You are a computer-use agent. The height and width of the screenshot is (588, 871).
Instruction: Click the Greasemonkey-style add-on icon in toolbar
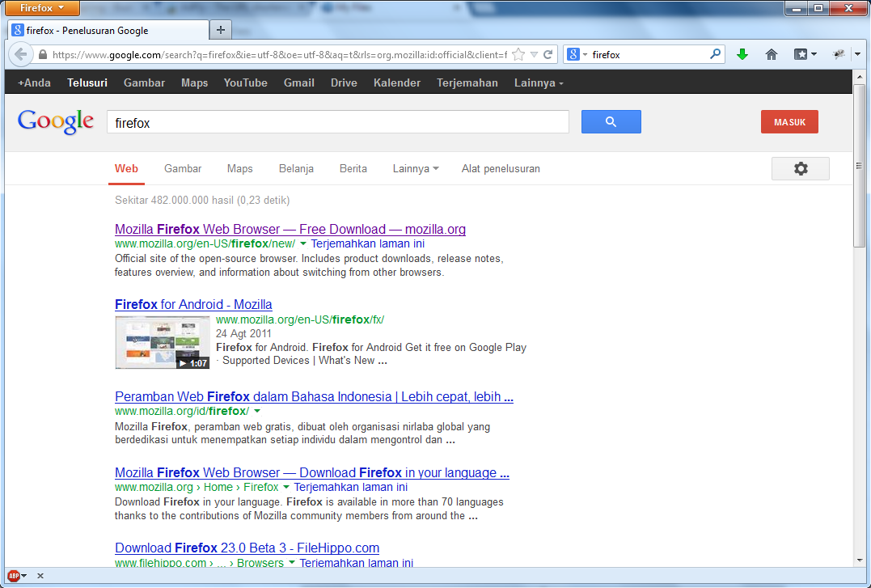pyautogui.click(x=839, y=54)
